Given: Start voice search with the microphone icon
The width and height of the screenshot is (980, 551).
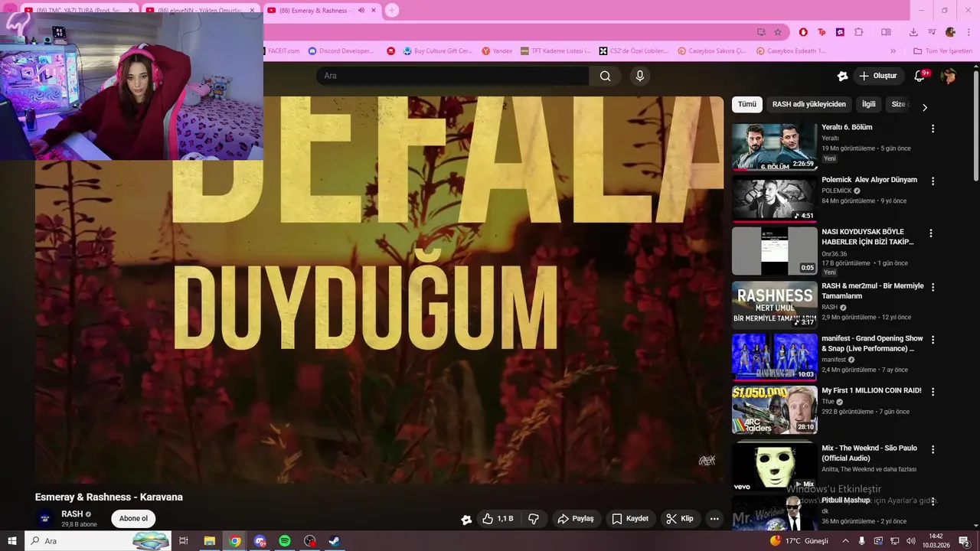Looking at the screenshot, I should [x=640, y=76].
